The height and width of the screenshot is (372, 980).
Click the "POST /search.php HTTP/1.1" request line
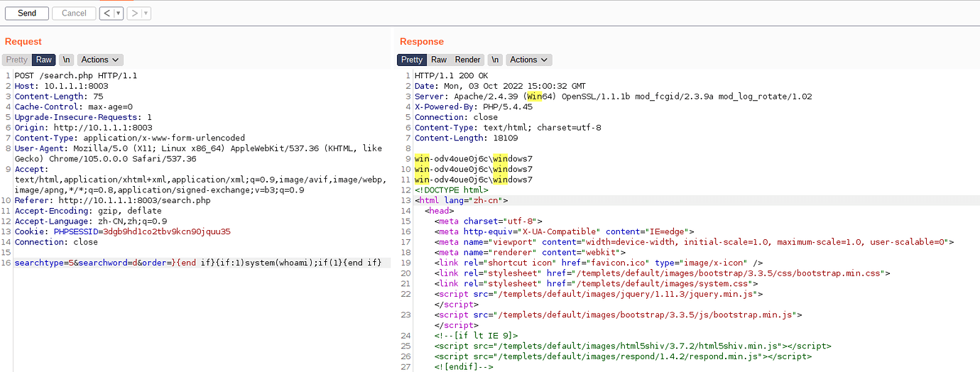pyautogui.click(x=76, y=75)
